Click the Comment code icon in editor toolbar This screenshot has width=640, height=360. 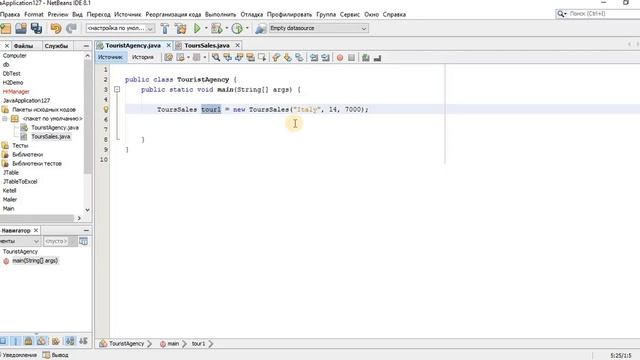click(366, 58)
